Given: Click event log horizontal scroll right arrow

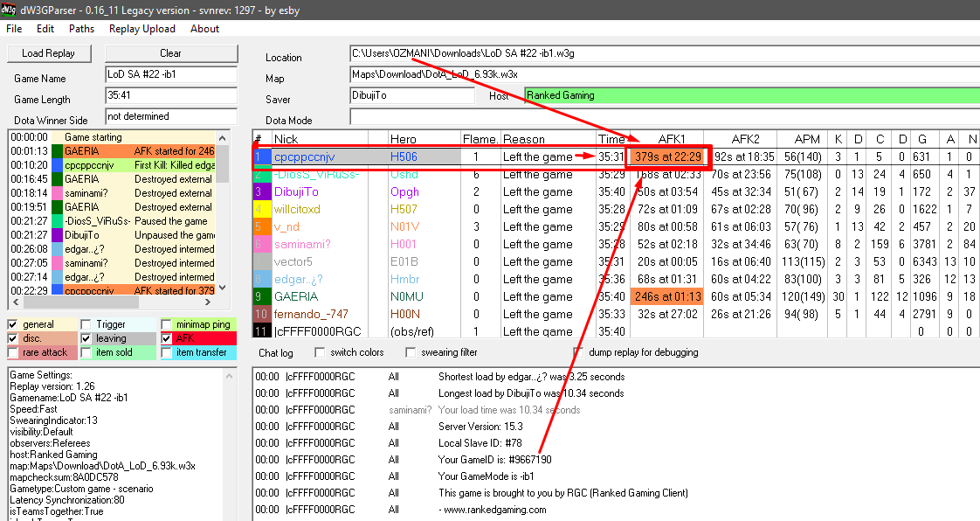Looking at the screenshot, I should pos(208,302).
